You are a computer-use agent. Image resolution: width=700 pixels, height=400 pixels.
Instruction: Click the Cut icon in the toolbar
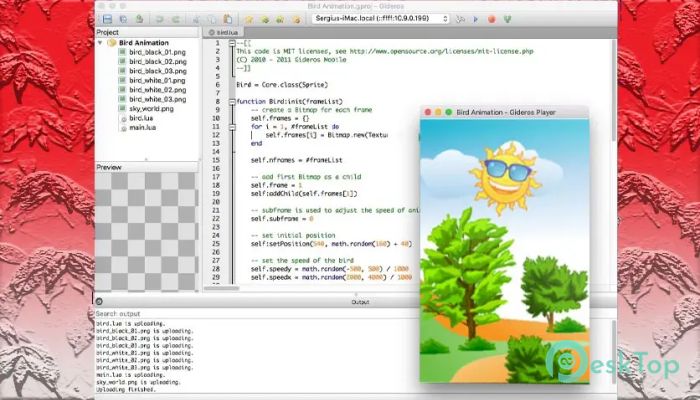pyautogui.click(x=196, y=19)
